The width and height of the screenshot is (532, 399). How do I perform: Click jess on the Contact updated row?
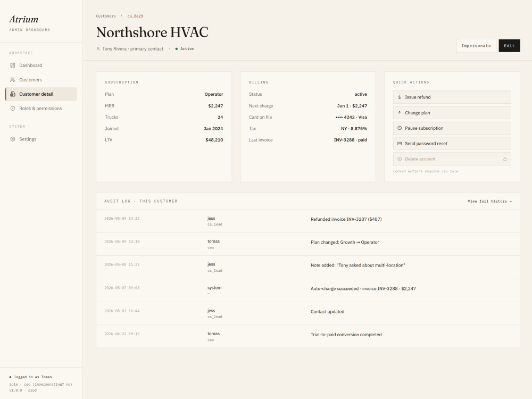tap(211, 311)
